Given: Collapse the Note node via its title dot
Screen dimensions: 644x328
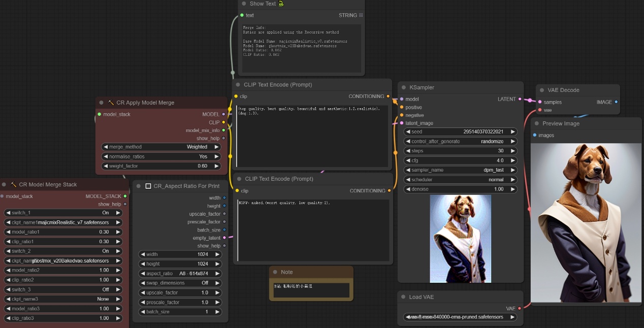Looking at the screenshot, I should pos(275,272).
